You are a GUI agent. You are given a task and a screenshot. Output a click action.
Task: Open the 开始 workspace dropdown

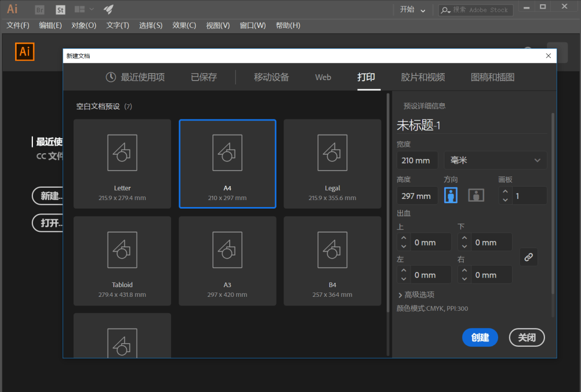coord(412,10)
